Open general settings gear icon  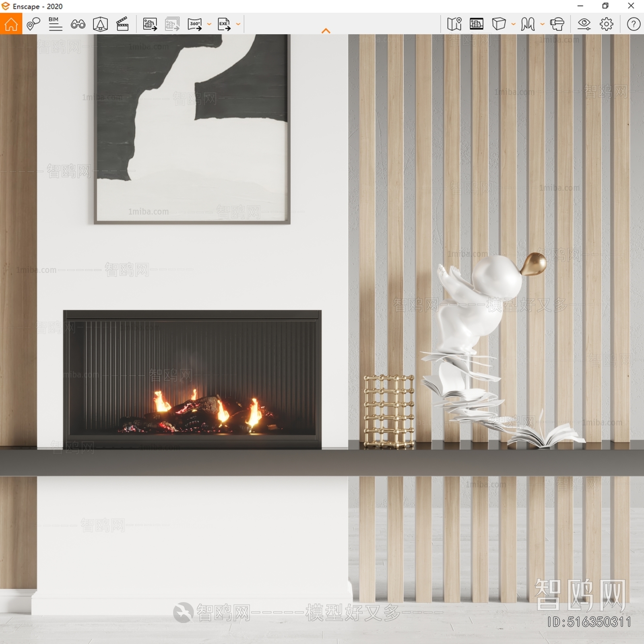click(x=607, y=24)
